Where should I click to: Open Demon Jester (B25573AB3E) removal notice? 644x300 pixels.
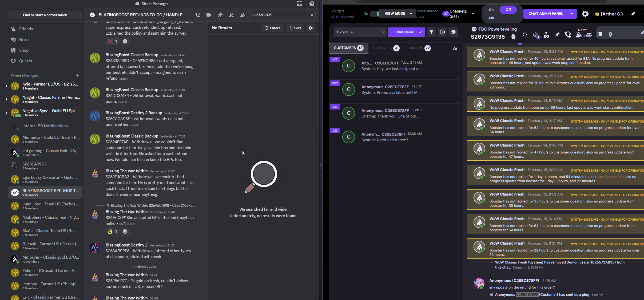pyautogui.click(x=560, y=265)
